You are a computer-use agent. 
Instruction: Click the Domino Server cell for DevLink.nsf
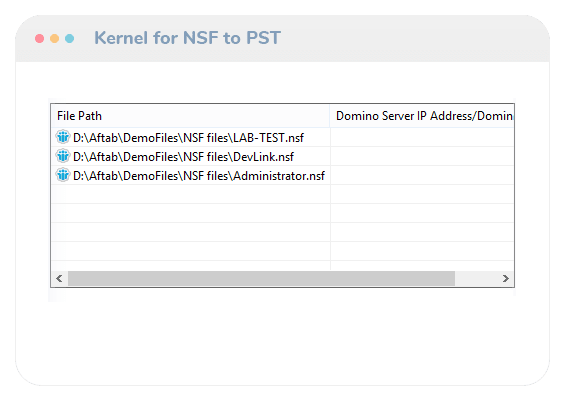422,156
